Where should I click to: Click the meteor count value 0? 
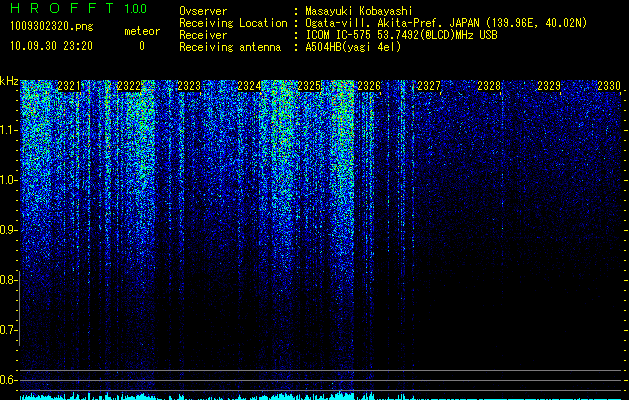click(x=142, y=46)
